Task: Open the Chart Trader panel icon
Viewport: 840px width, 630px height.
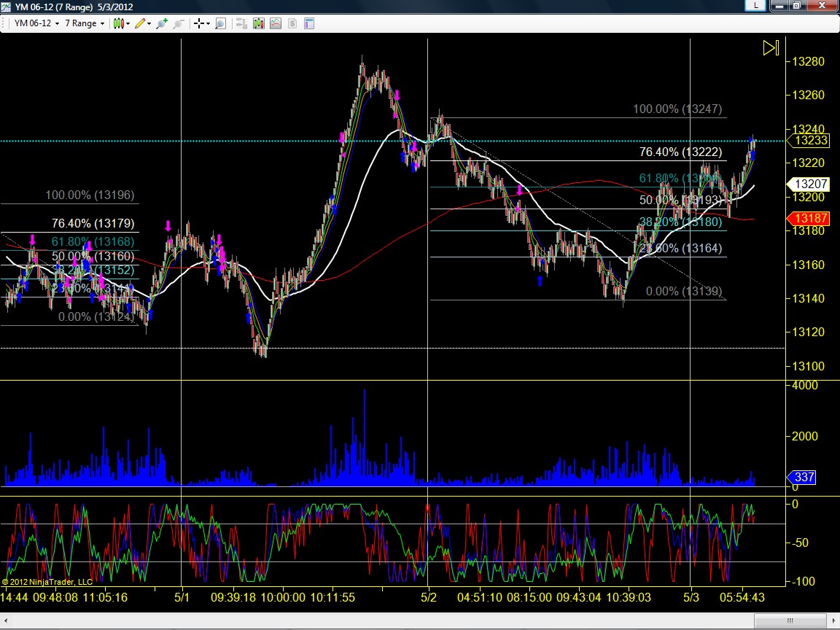Action: 241,23
